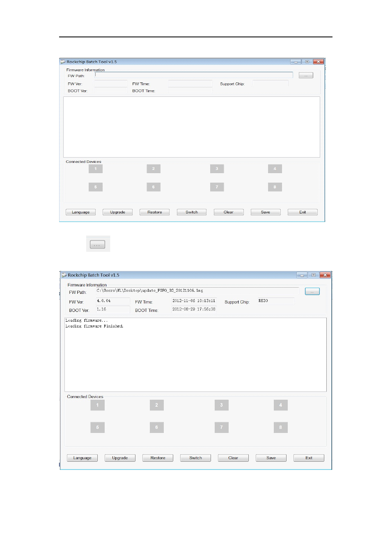Select device slot 8 in the loaded-firmware window
392x554 pixels.
281,427
